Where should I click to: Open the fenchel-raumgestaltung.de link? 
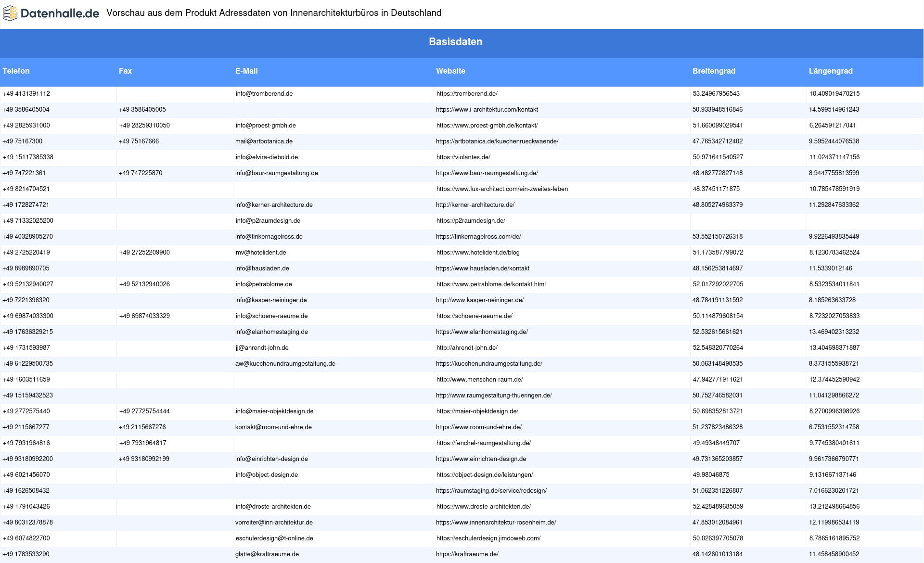(x=484, y=443)
